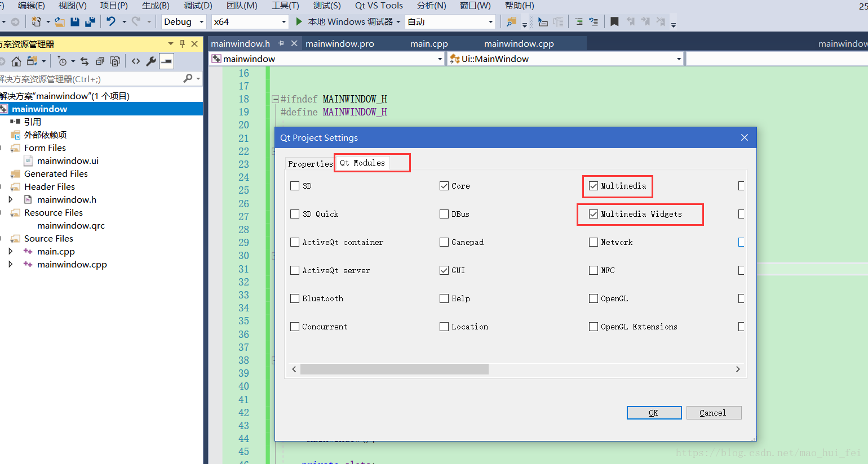Click the horizontal scrollbar thumb in modules list

click(395, 369)
